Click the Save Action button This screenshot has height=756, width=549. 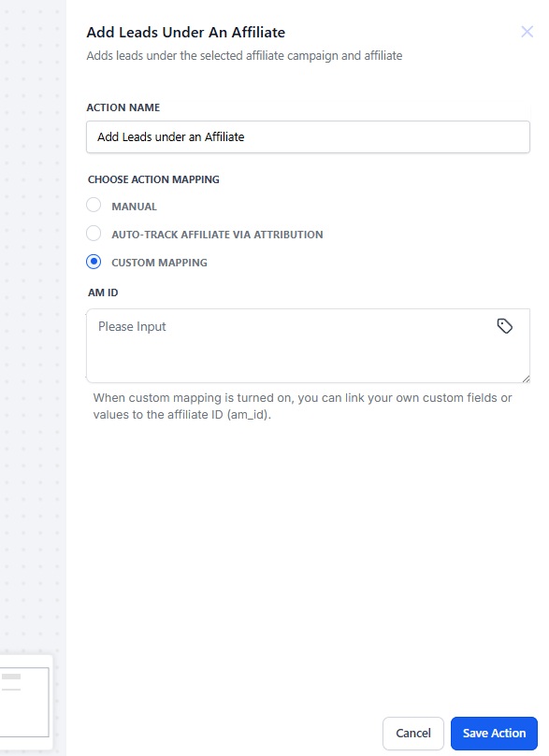point(494,734)
